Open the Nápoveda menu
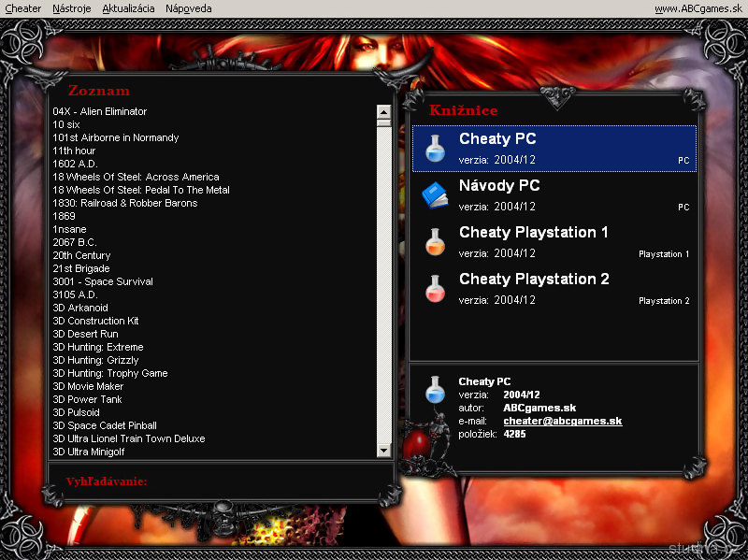 [x=189, y=8]
